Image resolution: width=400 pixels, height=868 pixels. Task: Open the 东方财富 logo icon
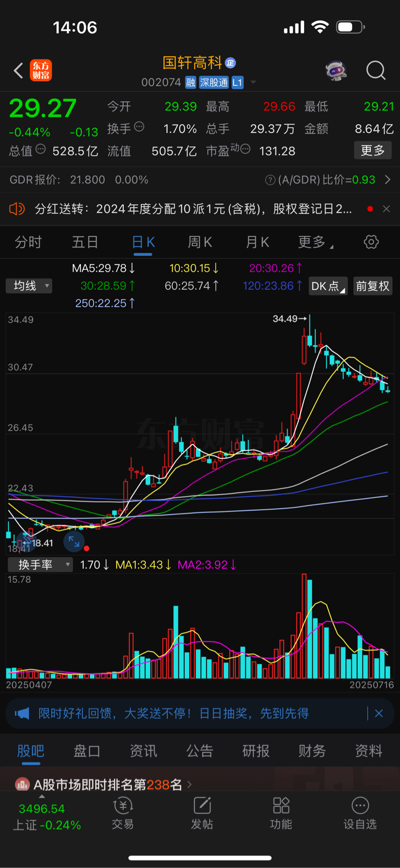click(x=41, y=70)
